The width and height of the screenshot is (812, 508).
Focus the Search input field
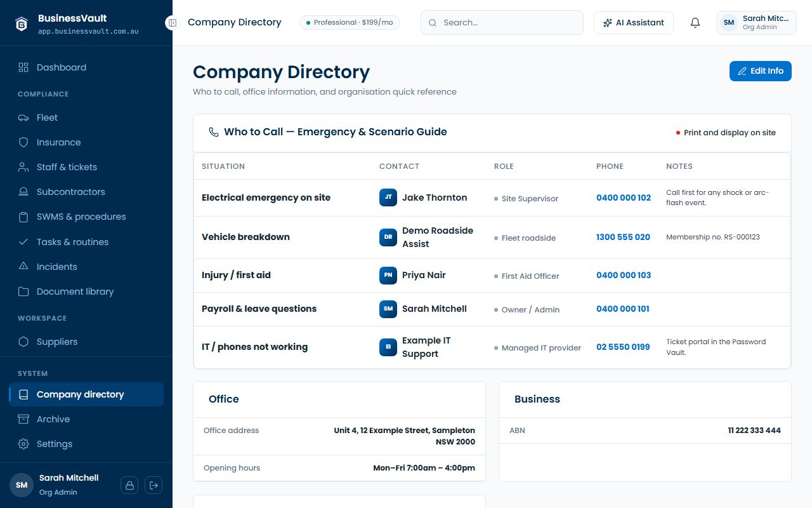click(x=502, y=23)
